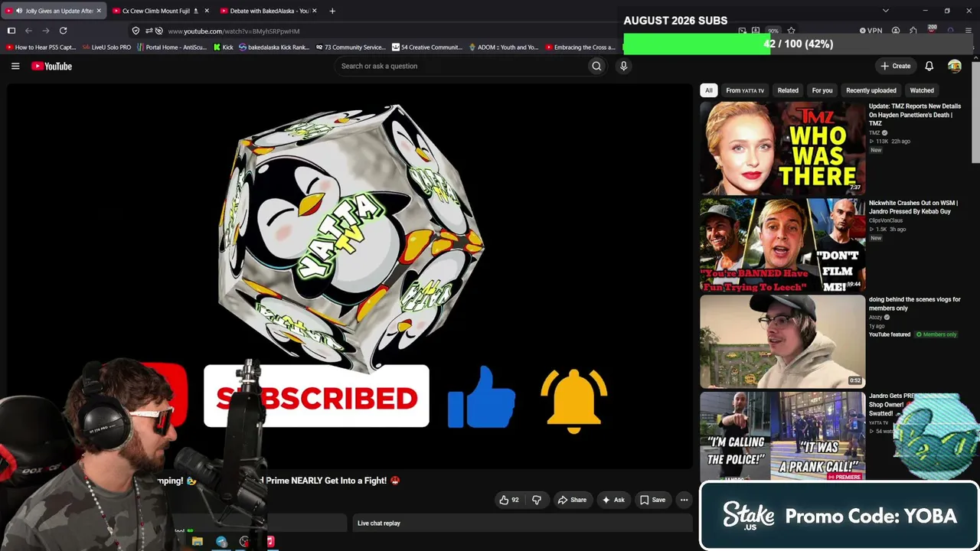Open the Jandro Gets Pressed video thumbnail
The height and width of the screenshot is (551, 980).
(782, 436)
